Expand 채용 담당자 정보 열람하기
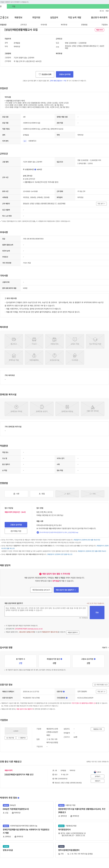The image size is (109, 868). (66, 590)
